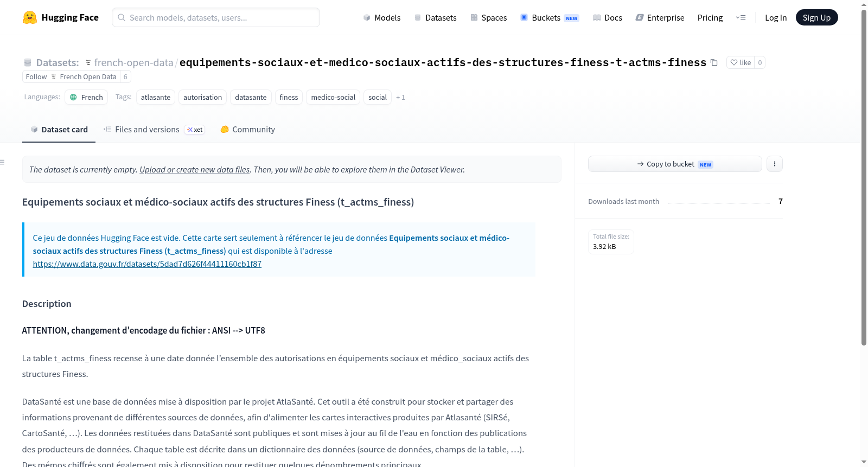Click the Dataset card cube icon
The height and width of the screenshot is (467, 868).
pos(34,130)
